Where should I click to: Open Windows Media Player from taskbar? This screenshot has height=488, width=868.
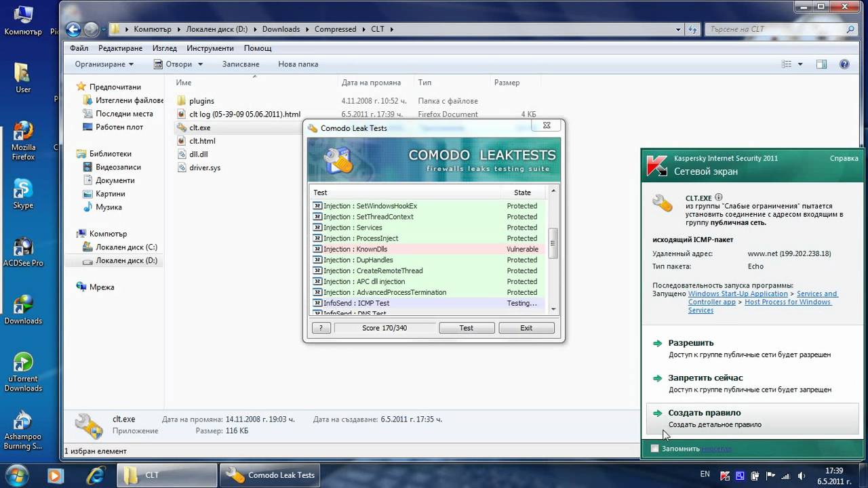coord(54,474)
